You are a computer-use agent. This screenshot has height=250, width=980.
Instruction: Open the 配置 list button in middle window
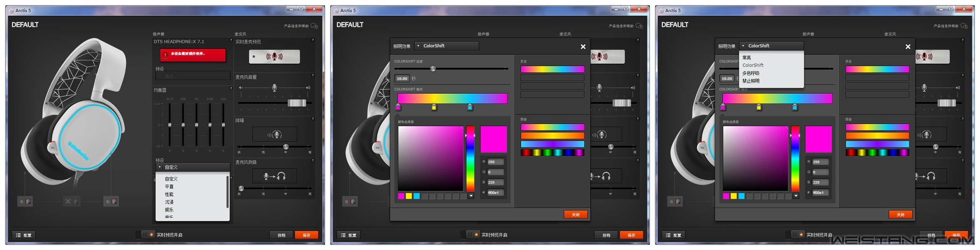[x=348, y=235]
